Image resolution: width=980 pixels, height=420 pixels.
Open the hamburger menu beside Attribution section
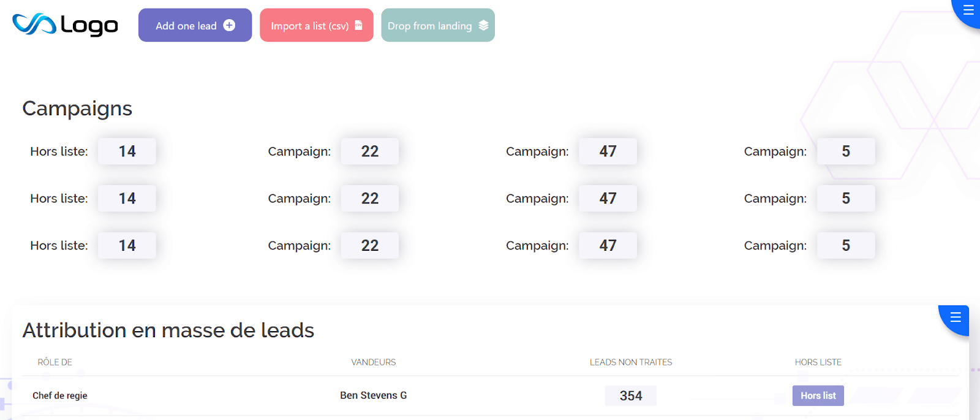[x=955, y=318]
